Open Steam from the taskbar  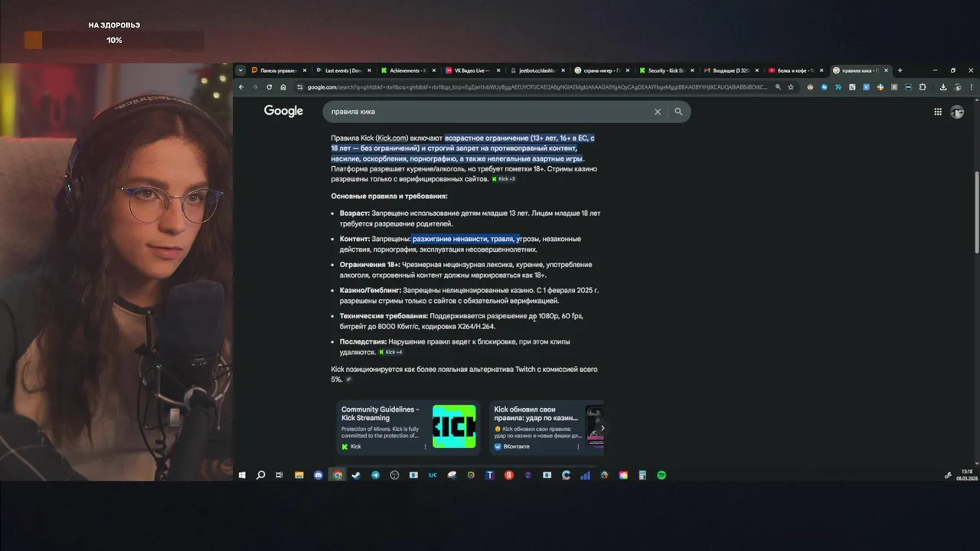(x=356, y=475)
